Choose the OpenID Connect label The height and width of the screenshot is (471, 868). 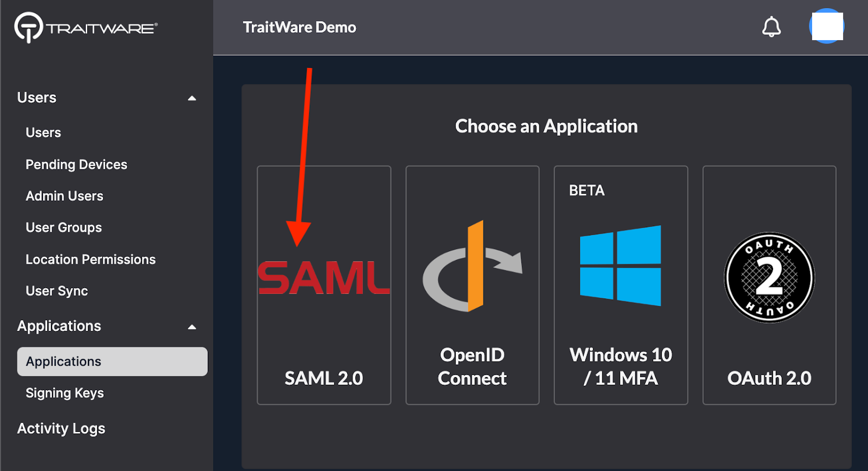click(472, 366)
